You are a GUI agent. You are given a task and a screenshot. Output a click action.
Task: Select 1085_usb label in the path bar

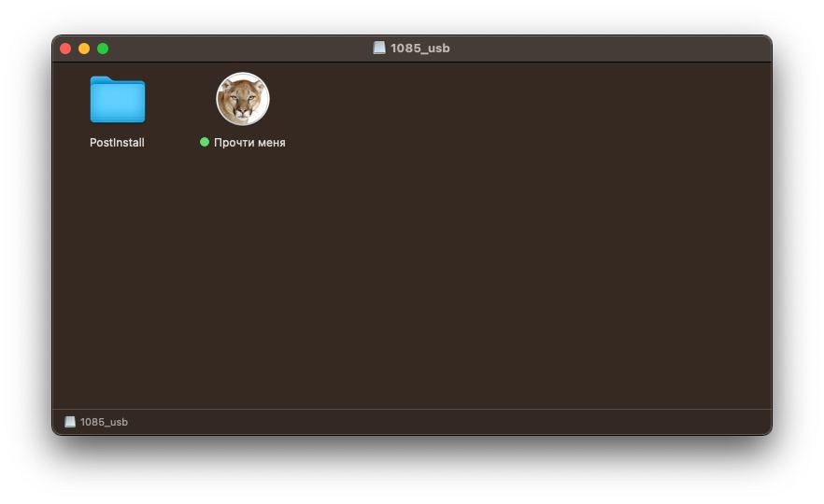point(104,422)
